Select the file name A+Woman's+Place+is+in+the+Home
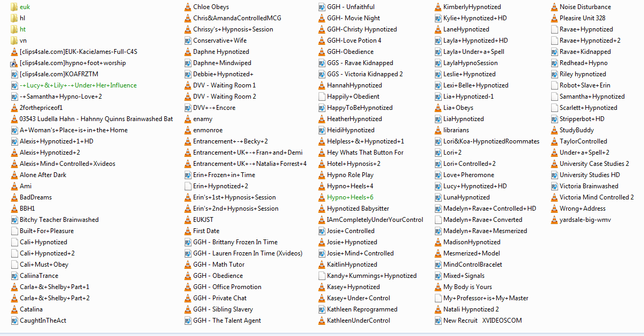 74,130
